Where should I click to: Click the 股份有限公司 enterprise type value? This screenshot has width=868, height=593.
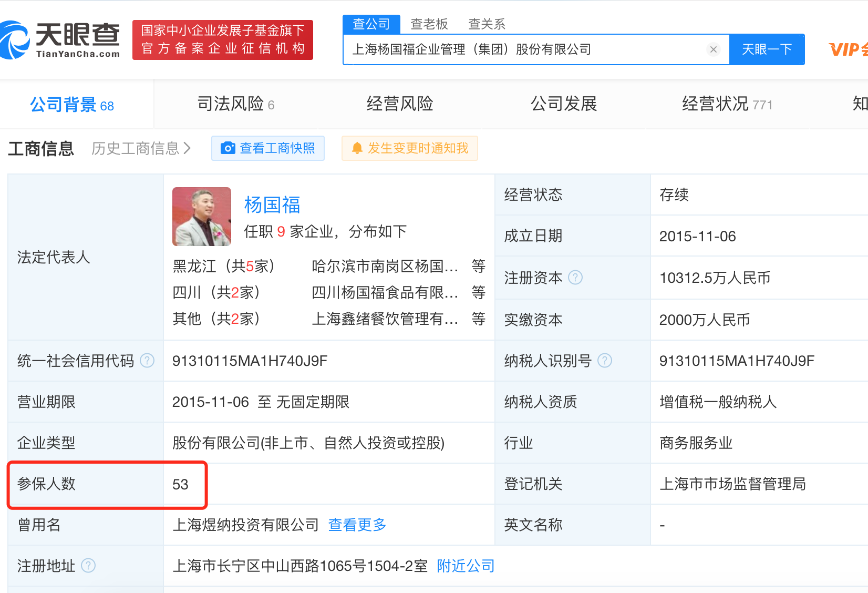308,443
